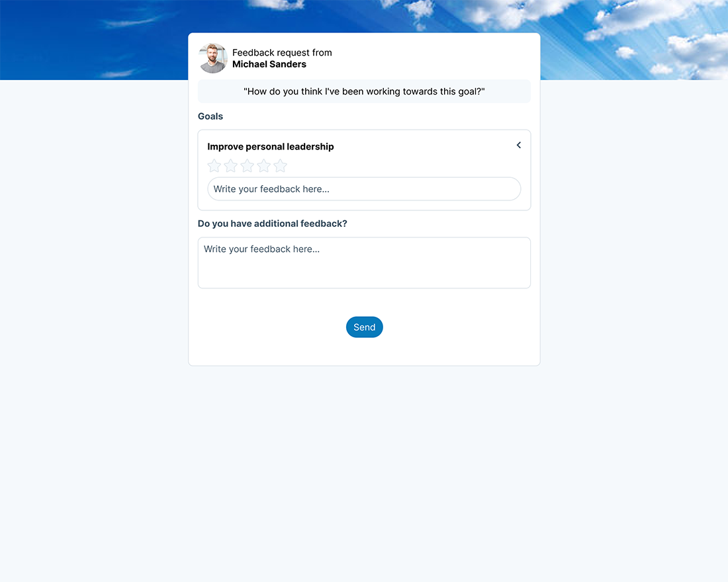Image resolution: width=728 pixels, height=582 pixels.
Task: Rate the goal one star
Action: 214,166
